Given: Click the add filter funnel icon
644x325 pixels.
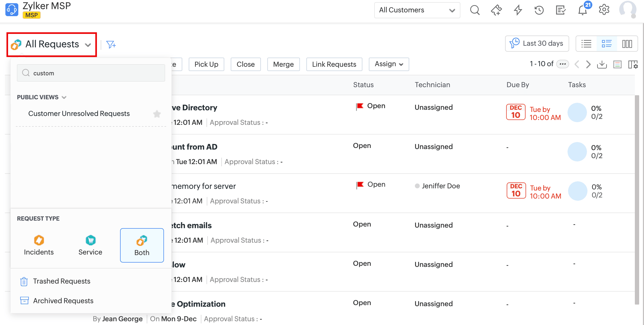Looking at the screenshot, I should [x=111, y=44].
